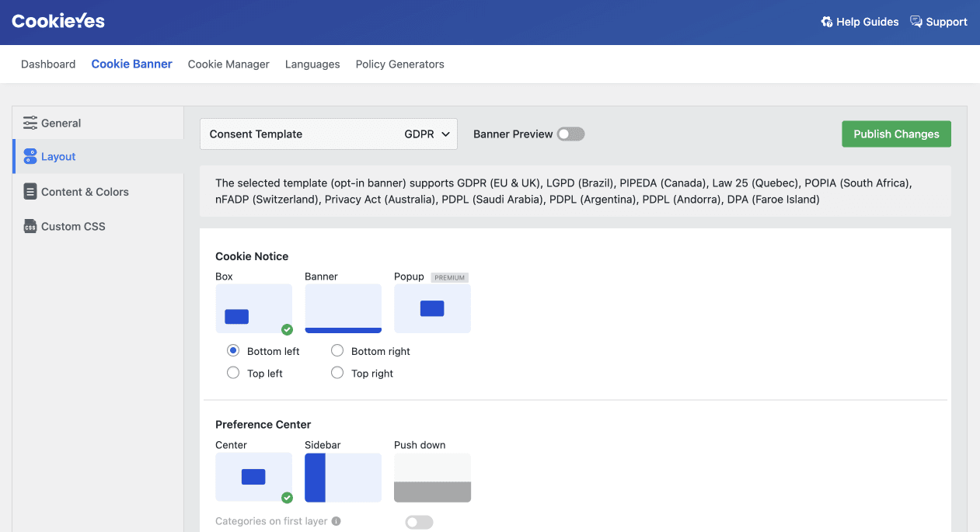
Task: Open the Consent Template GDPR dropdown
Action: (329, 134)
